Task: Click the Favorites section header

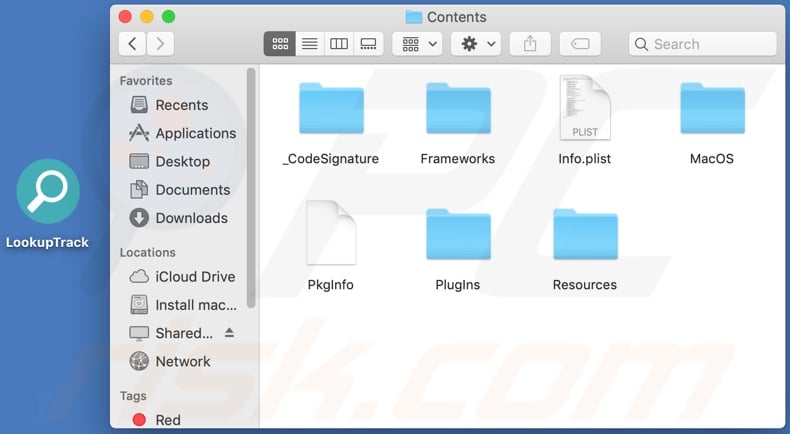Action: click(x=146, y=81)
